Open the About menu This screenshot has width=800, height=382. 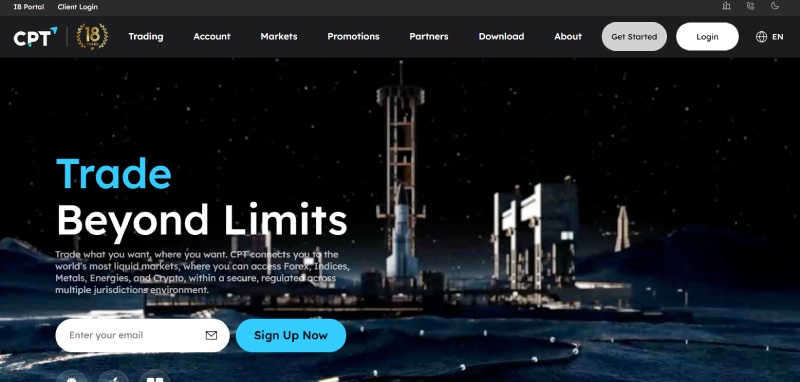point(568,37)
